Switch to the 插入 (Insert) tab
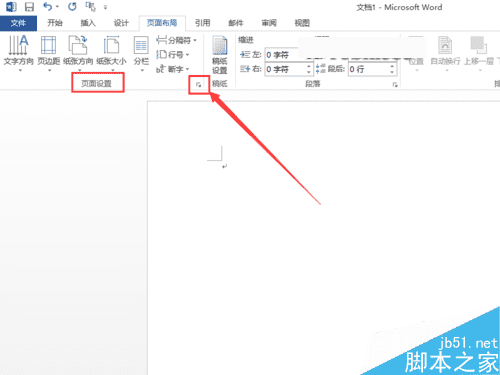 (88, 23)
